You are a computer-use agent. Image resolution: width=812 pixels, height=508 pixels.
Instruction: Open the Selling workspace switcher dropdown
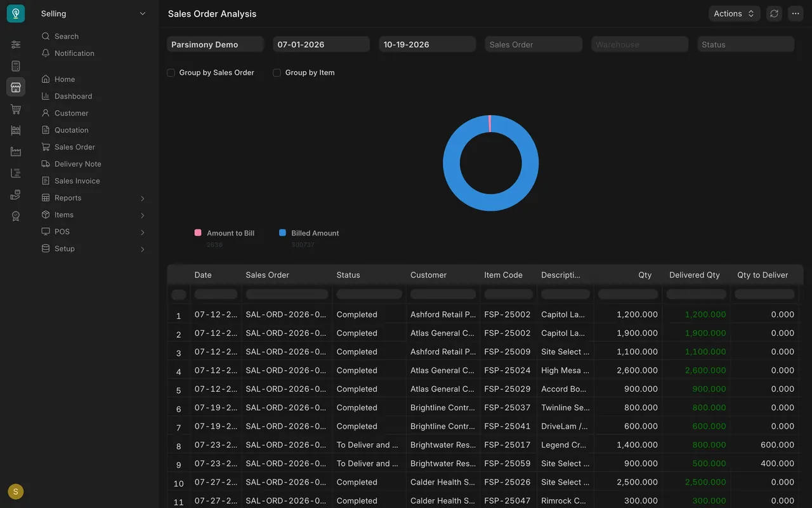tap(94, 13)
